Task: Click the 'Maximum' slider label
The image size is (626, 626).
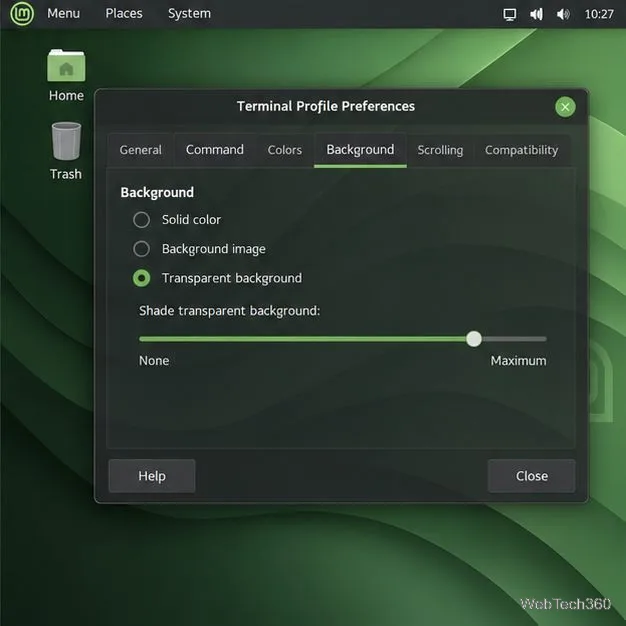Action: click(x=518, y=361)
